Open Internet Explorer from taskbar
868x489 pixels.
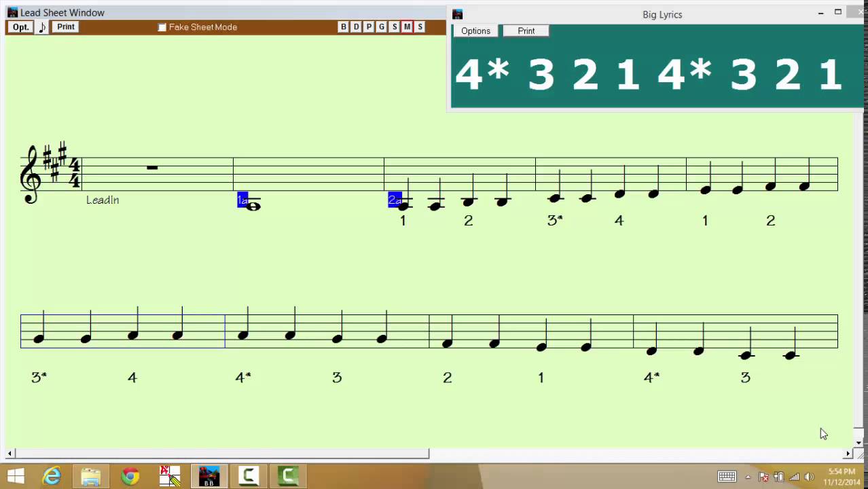tap(52, 476)
